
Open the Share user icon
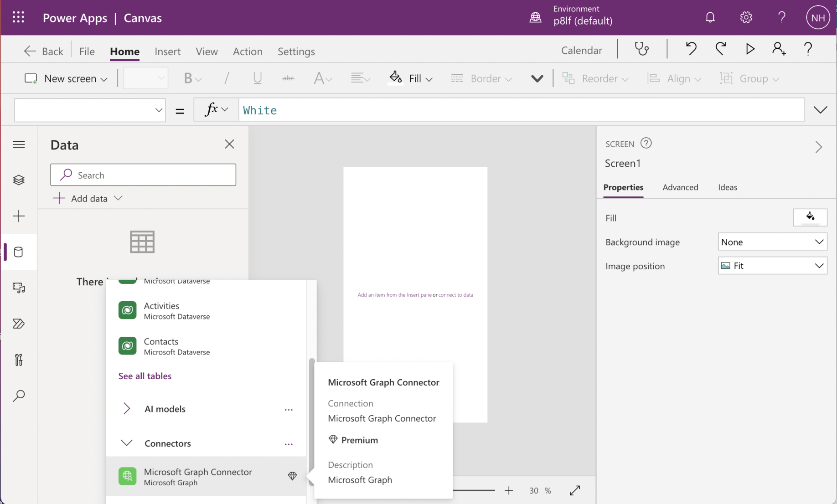(779, 49)
